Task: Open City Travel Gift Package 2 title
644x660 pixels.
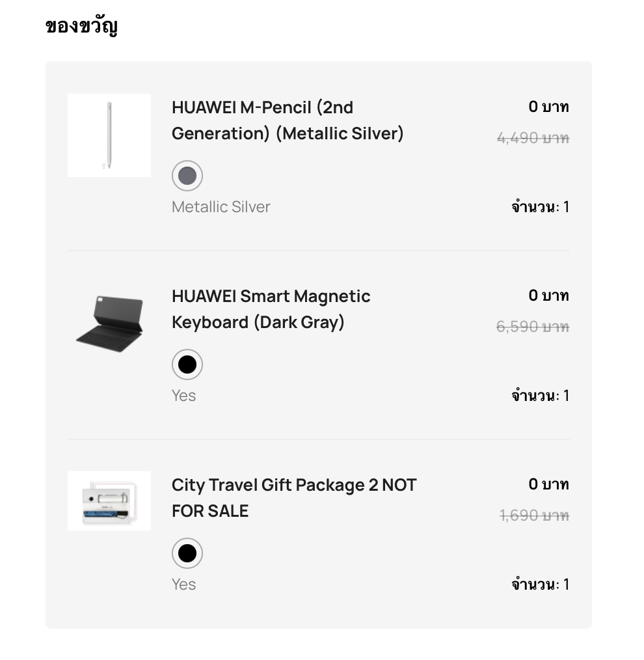Action: click(293, 498)
